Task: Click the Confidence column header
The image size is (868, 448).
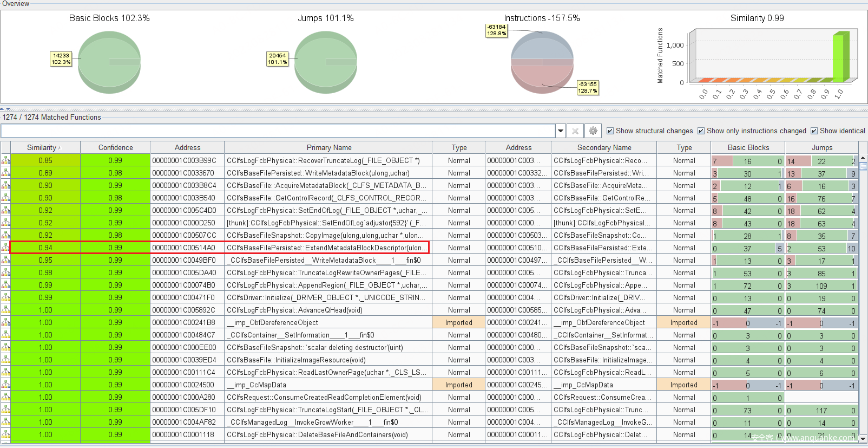Action: coord(115,147)
